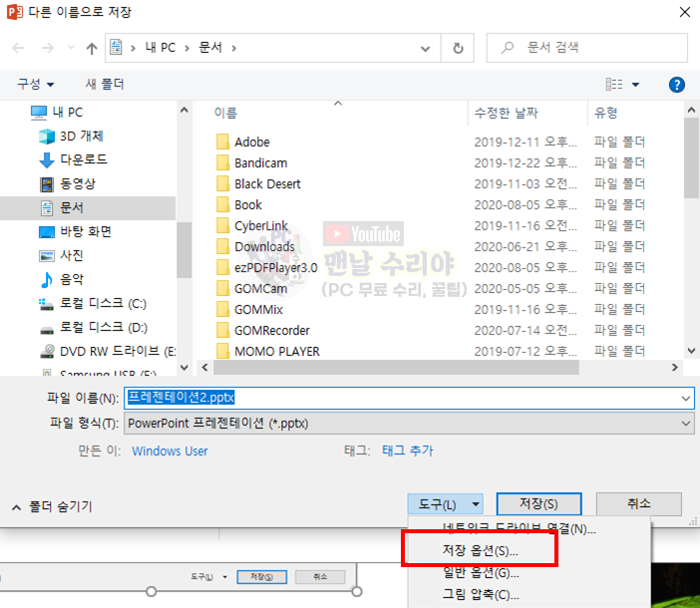Select the CyberLink folder name
Viewport: 700px width, 608px height.
point(261,225)
